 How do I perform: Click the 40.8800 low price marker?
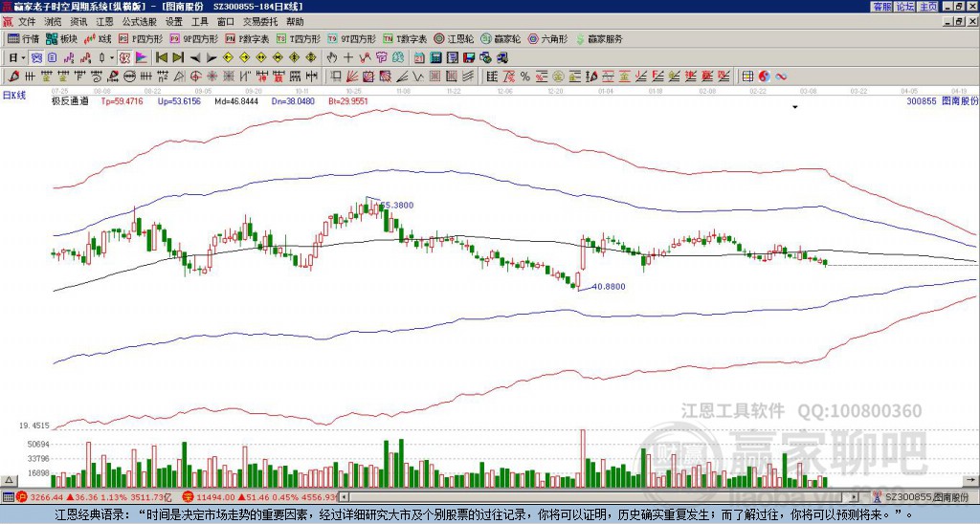(608, 287)
